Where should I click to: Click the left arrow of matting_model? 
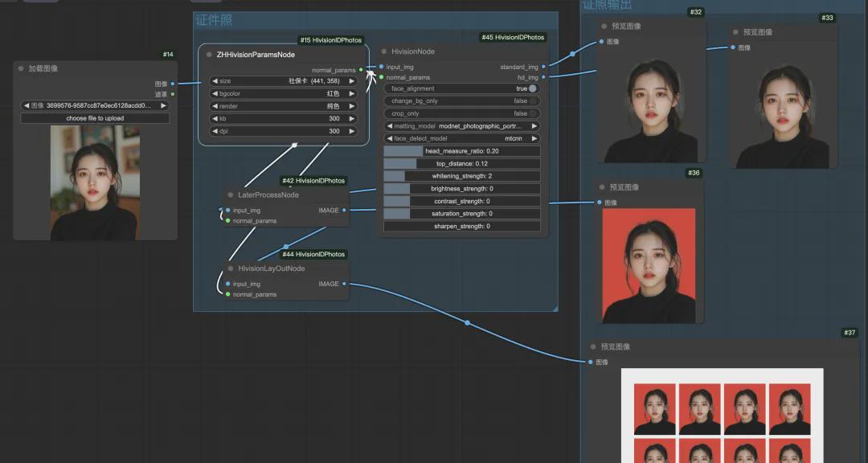click(x=389, y=125)
